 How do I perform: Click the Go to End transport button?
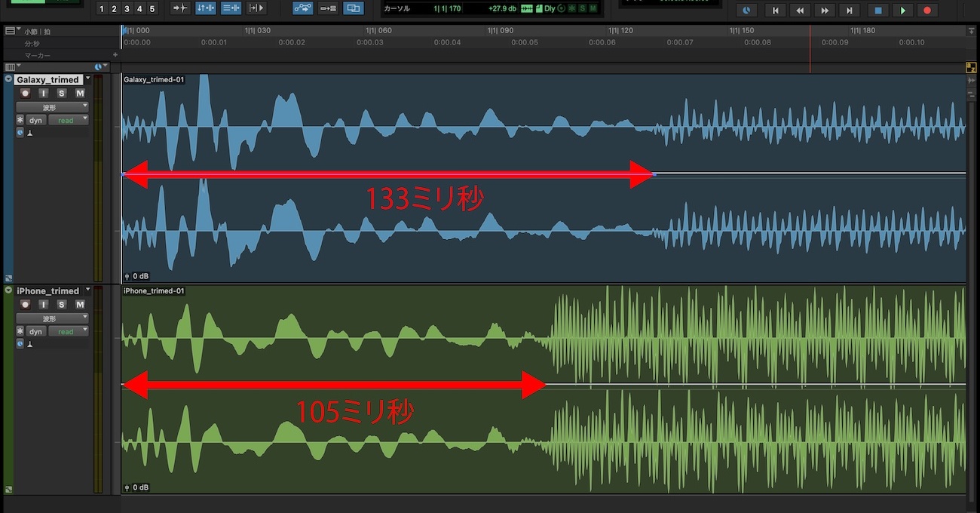[850, 11]
